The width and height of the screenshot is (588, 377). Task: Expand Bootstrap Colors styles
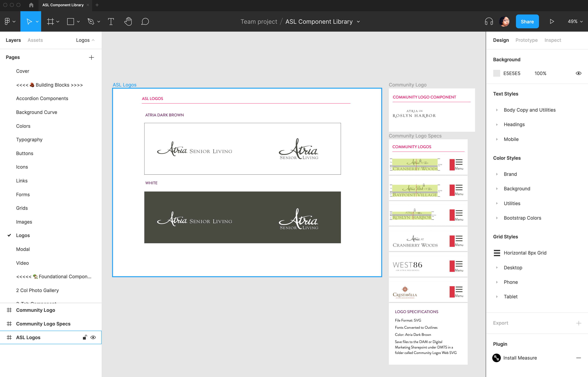click(497, 218)
